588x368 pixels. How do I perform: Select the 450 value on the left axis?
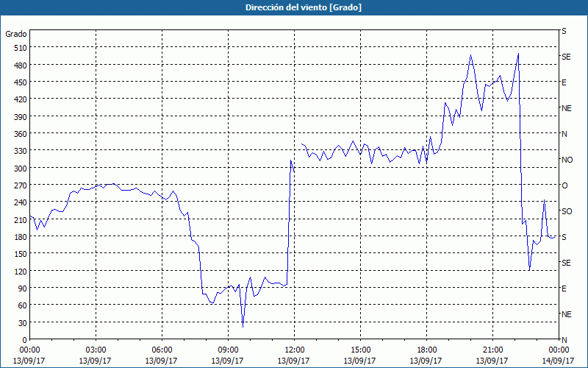21,82
